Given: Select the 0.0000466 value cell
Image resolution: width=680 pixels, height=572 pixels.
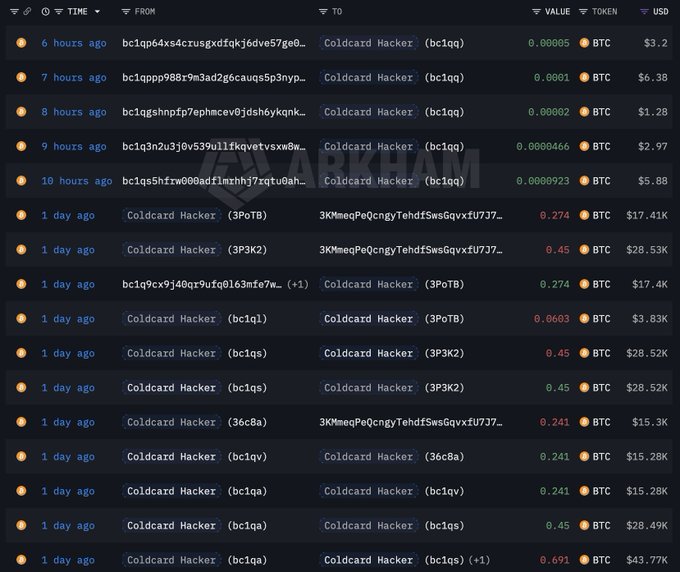Looking at the screenshot, I should (x=543, y=147).
